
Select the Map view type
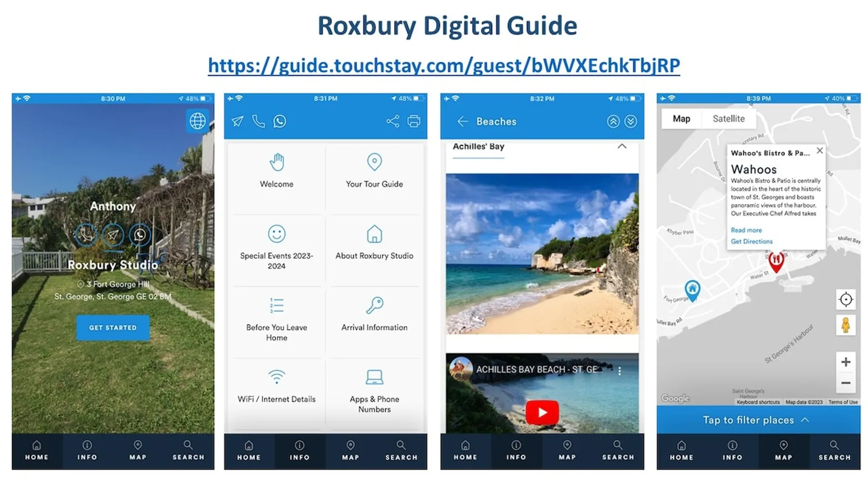click(681, 119)
